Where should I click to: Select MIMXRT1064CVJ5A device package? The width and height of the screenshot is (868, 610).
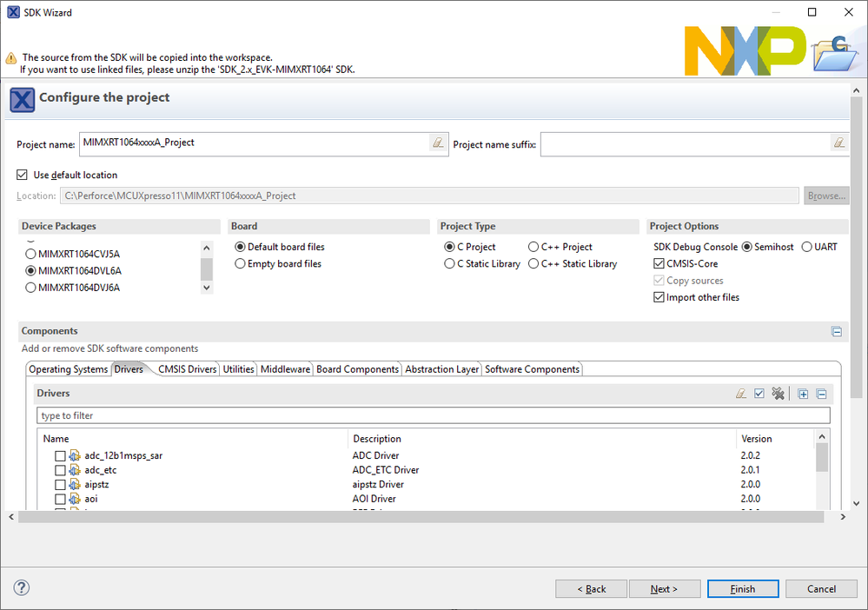pos(30,254)
